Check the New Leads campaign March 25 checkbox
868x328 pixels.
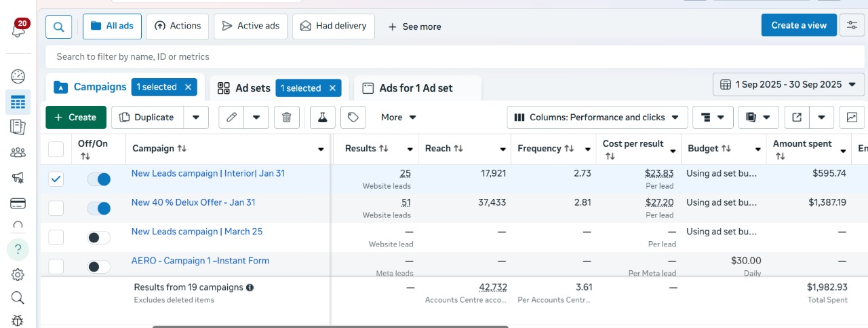click(x=56, y=238)
